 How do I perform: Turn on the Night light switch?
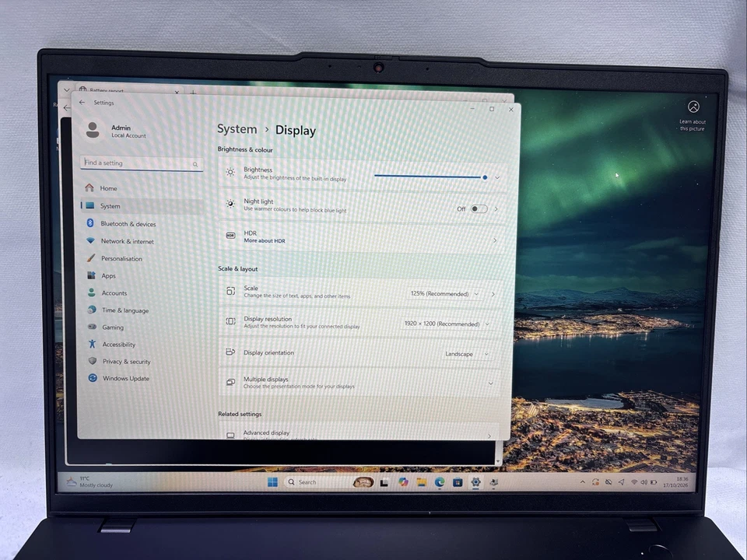click(479, 209)
